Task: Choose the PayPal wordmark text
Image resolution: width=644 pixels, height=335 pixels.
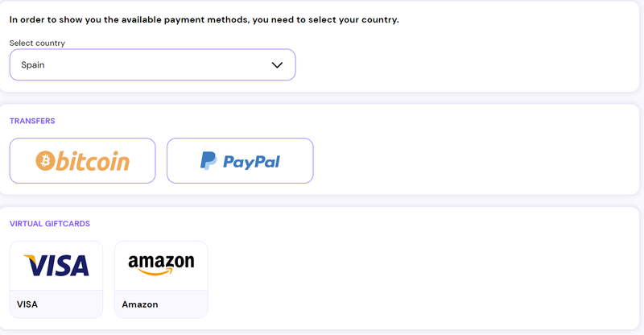Action: pos(251,162)
